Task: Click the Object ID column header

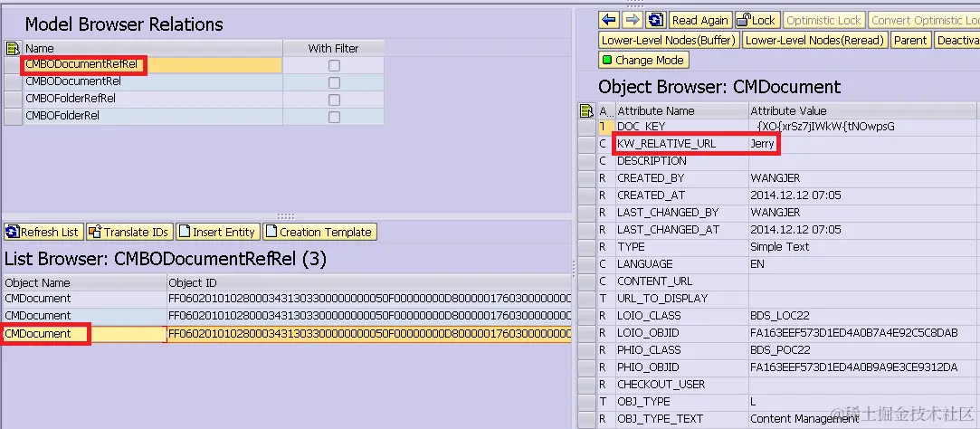Action: pyautogui.click(x=369, y=282)
